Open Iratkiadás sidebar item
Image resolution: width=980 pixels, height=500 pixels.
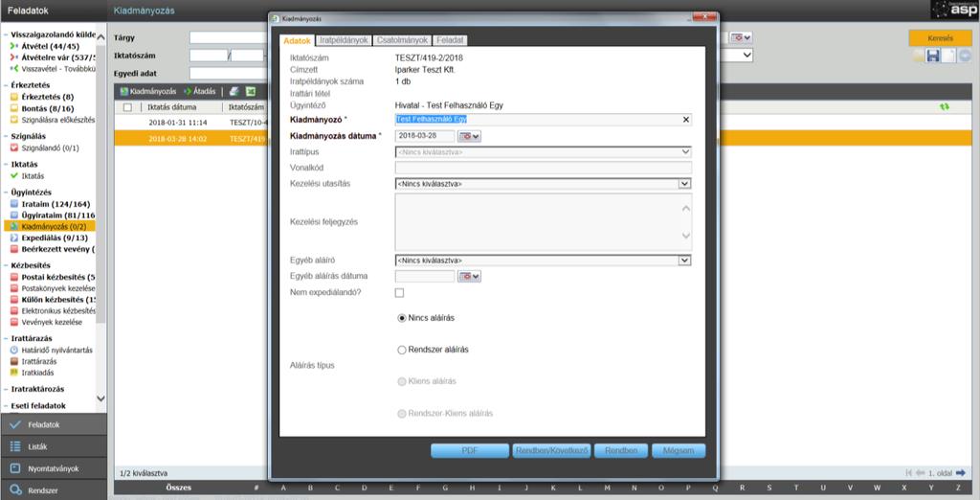click(x=32, y=373)
